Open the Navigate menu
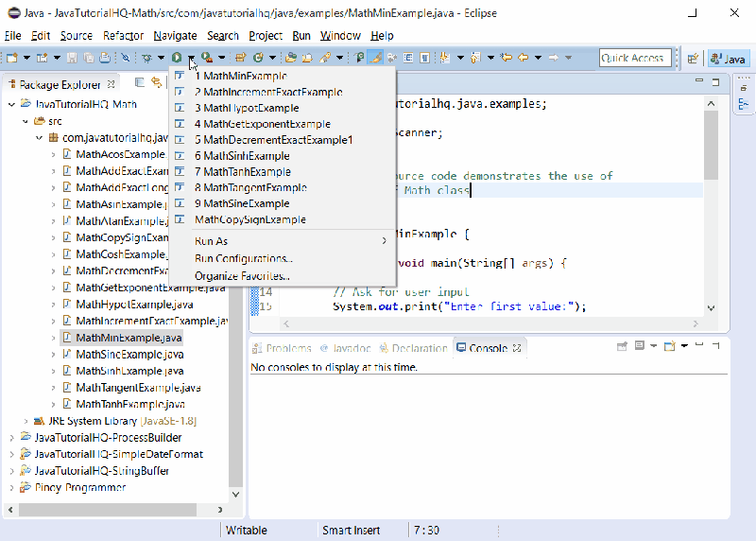756x541 pixels. click(x=175, y=36)
